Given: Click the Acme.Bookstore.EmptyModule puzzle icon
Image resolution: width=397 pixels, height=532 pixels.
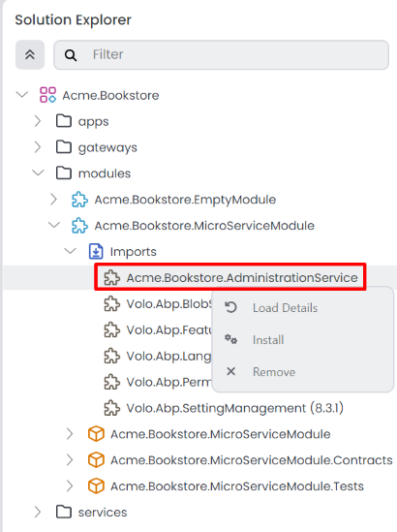Looking at the screenshot, I should click(79, 200).
